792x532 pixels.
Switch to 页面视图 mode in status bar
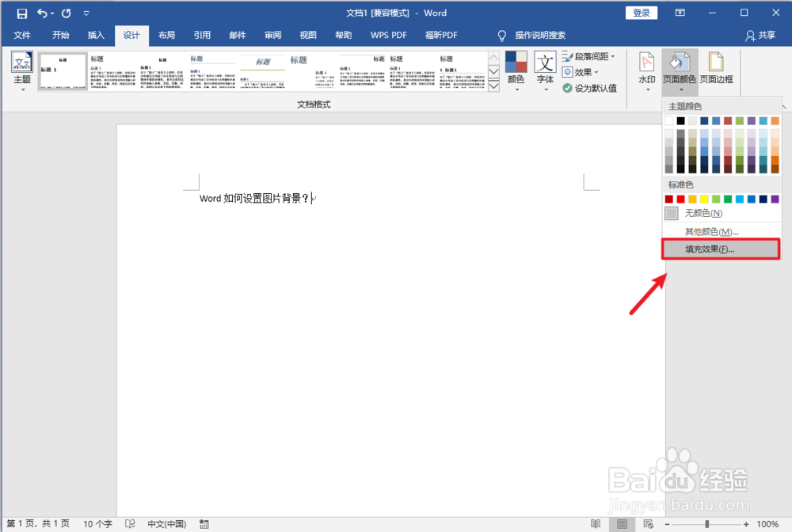pyautogui.click(x=622, y=523)
